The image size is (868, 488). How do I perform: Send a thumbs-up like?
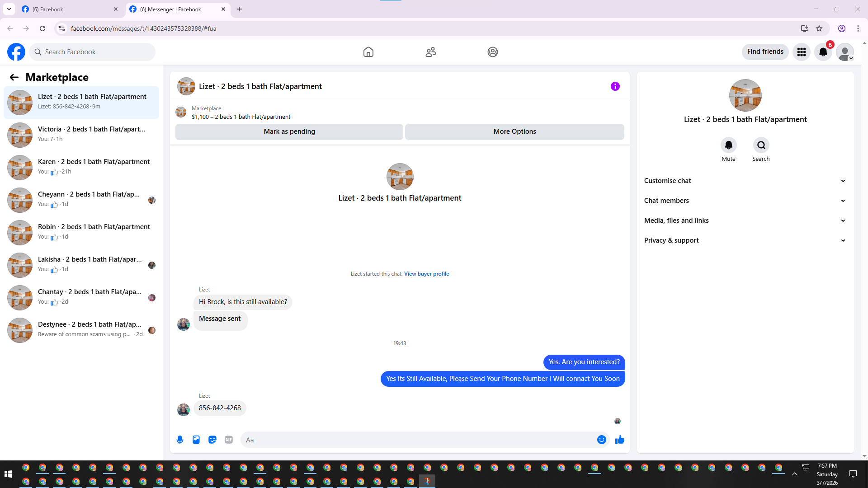(x=620, y=440)
